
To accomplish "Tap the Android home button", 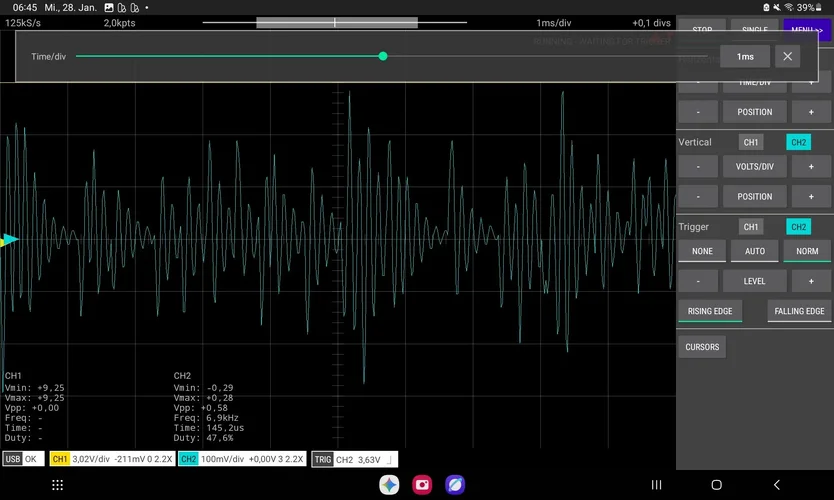I will [x=716, y=485].
